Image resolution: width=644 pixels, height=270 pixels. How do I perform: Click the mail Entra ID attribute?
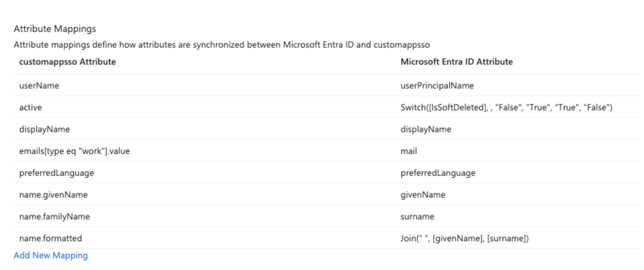click(x=409, y=151)
